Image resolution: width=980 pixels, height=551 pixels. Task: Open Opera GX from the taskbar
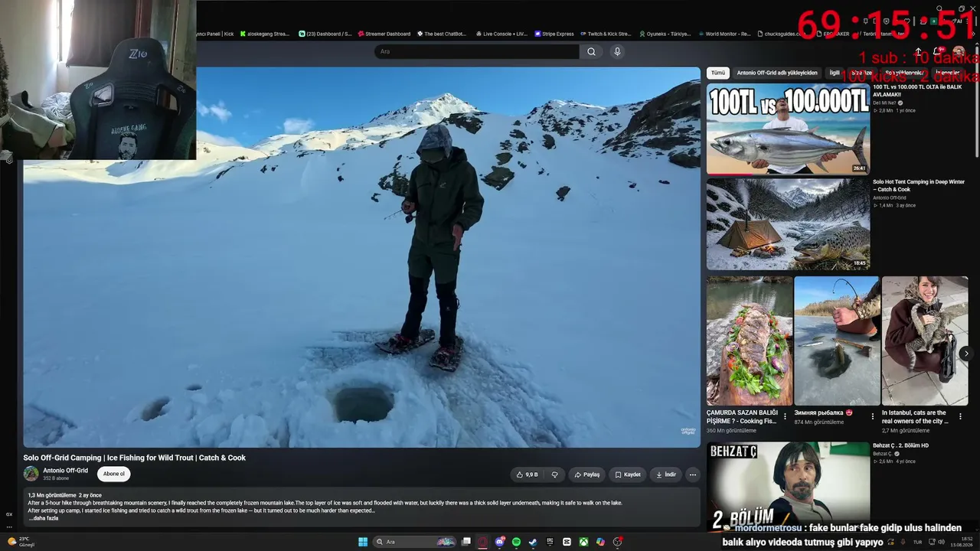[483, 542]
